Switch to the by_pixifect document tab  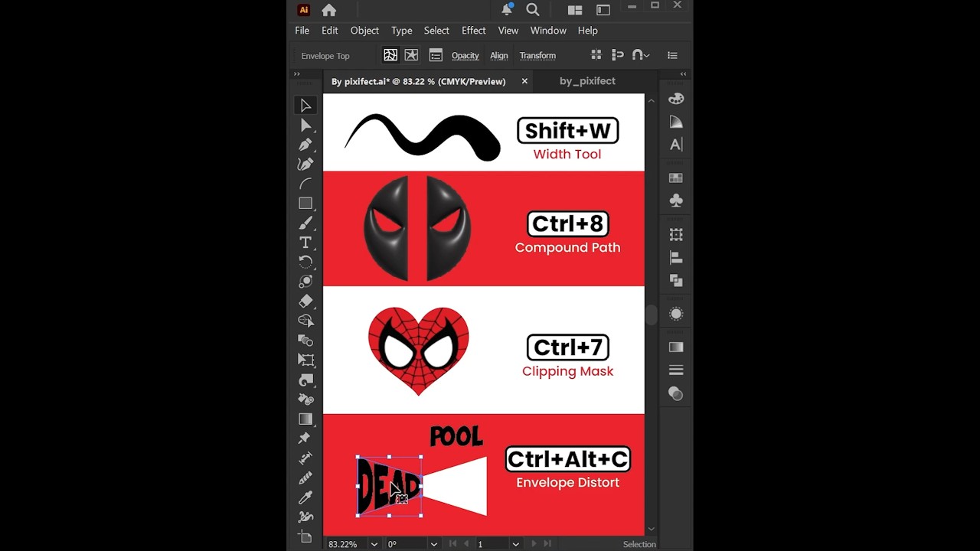point(587,81)
